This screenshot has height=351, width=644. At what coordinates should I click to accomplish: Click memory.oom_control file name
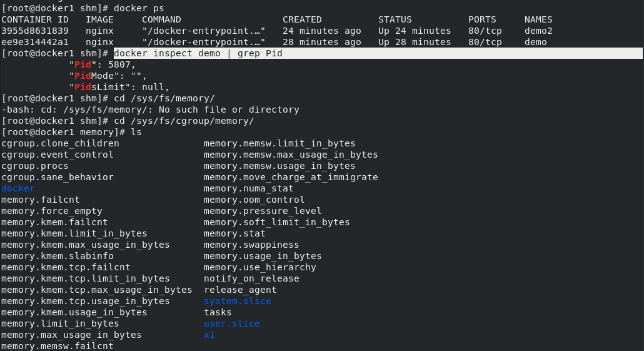point(254,200)
